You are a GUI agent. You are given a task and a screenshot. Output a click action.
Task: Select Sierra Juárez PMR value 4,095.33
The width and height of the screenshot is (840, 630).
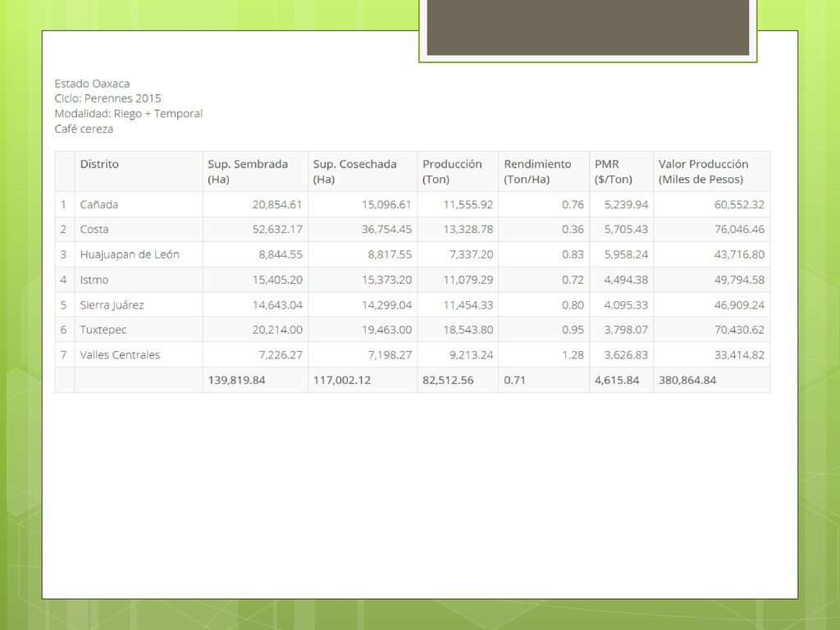coord(626,305)
